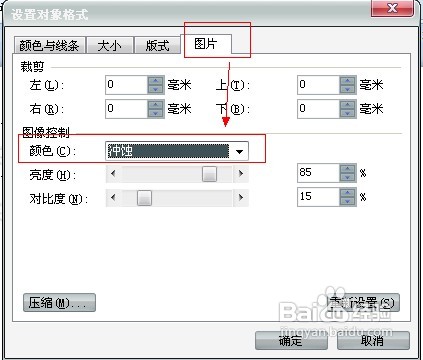Close the 设置对象格式 dialog
The image size is (423, 360).
pos(392,8)
